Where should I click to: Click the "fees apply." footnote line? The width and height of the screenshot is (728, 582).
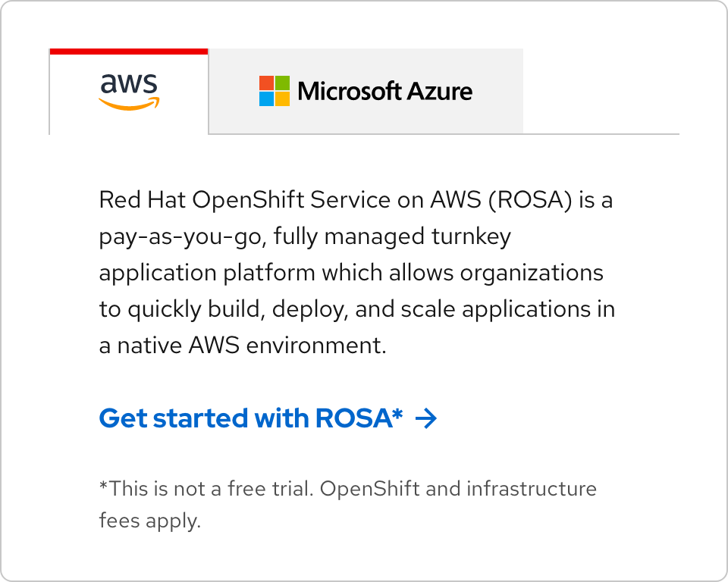point(149,521)
